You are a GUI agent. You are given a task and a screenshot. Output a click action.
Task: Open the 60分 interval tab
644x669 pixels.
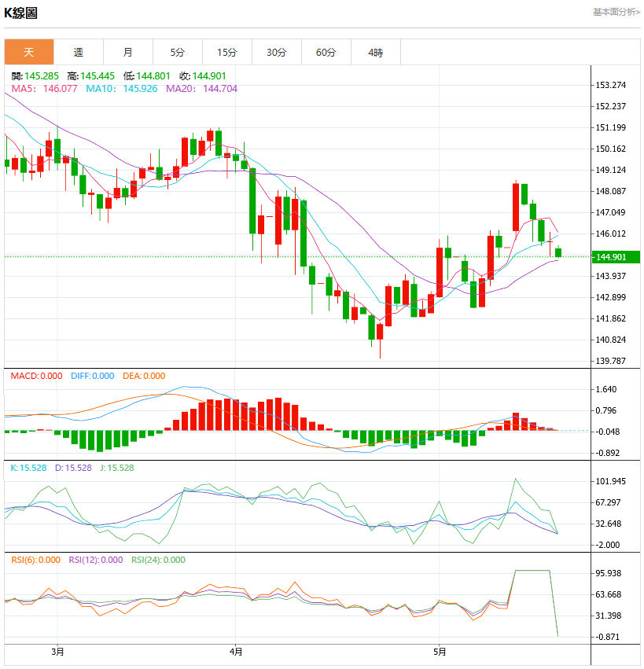(x=326, y=52)
